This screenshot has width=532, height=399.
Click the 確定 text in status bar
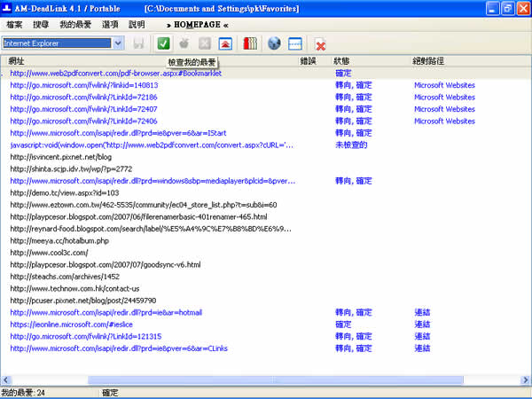[110, 393]
